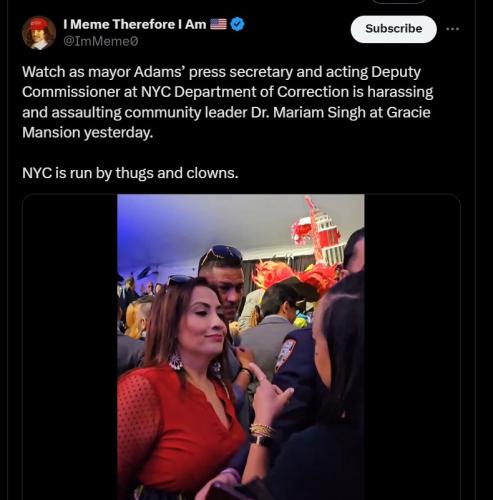Play the embedded video of the woman in red
This screenshot has height=500, width=493.
[x=241, y=347]
